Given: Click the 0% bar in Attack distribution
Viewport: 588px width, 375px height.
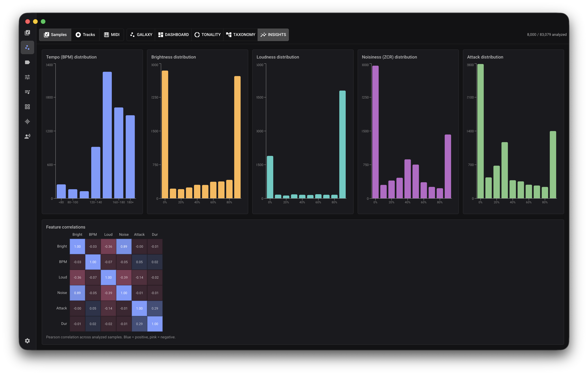Looking at the screenshot, I should pos(480,131).
